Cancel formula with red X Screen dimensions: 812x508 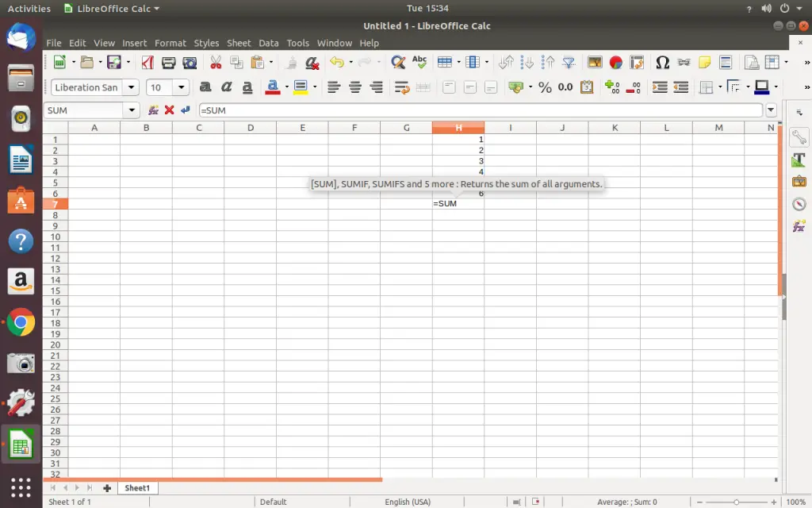point(169,110)
